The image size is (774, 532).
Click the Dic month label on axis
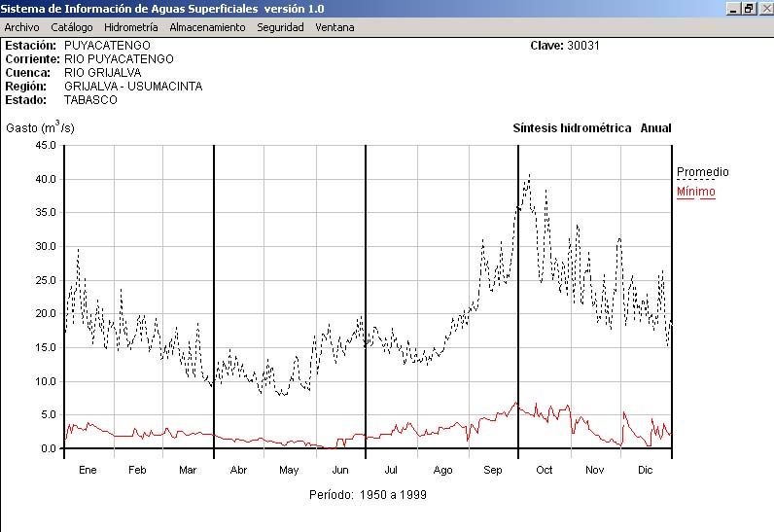[645, 470]
